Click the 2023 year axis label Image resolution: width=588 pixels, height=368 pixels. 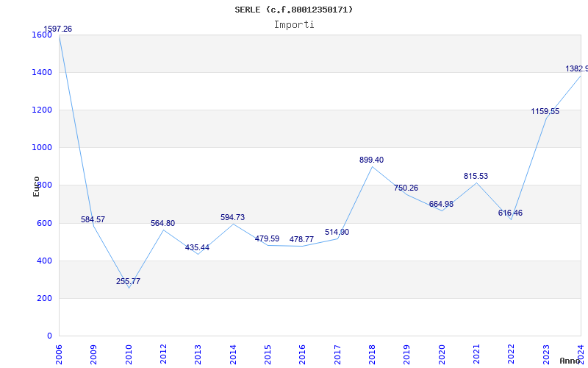pyautogui.click(x=546, y=355)
